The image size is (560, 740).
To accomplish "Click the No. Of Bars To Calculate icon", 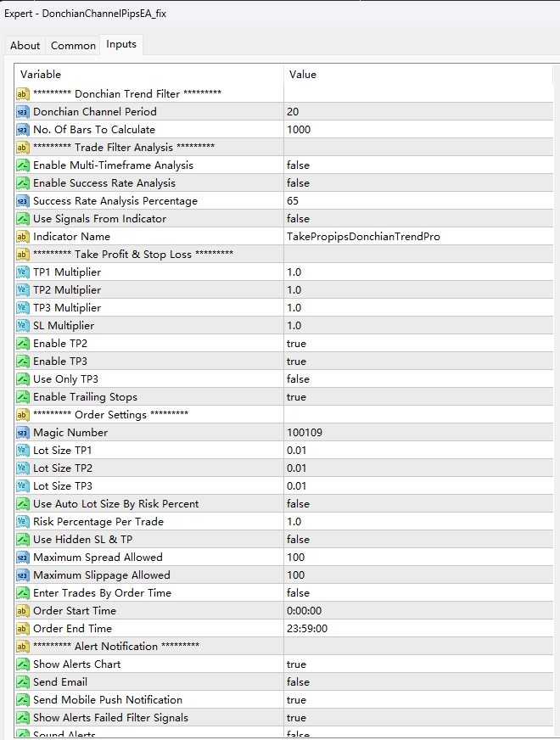I will 23,130.
